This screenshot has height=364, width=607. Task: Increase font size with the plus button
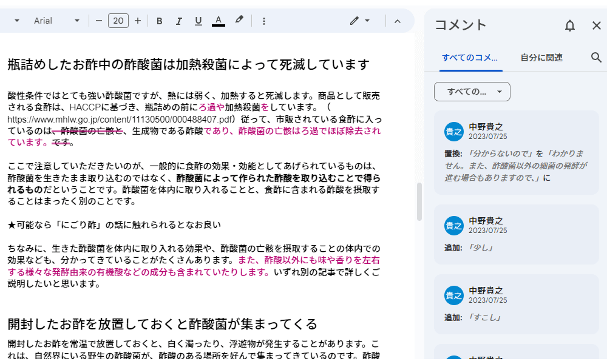tap(138, 20)
